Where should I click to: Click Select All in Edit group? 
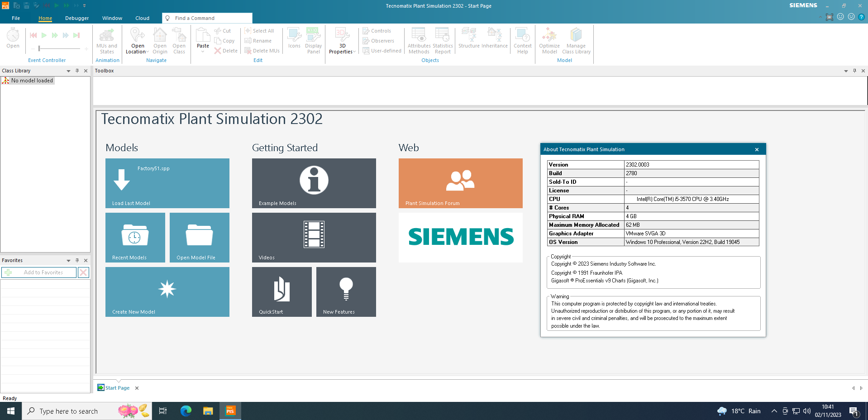pos(259,31)
